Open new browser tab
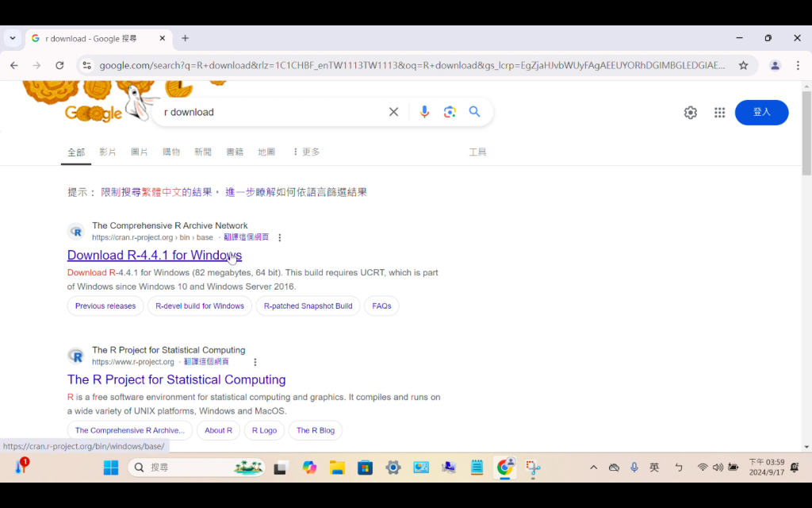Viewport: 812px width, 508px height. coord(185,38)
